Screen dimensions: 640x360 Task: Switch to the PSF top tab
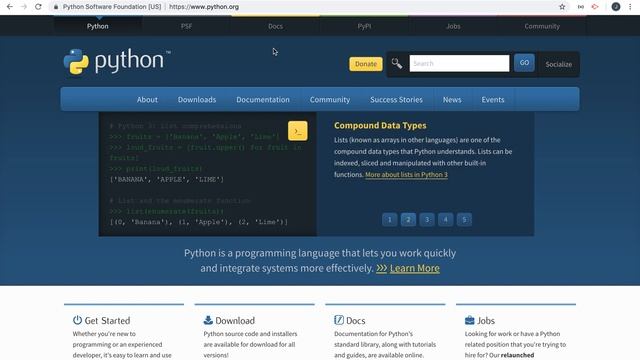point(186,26)
